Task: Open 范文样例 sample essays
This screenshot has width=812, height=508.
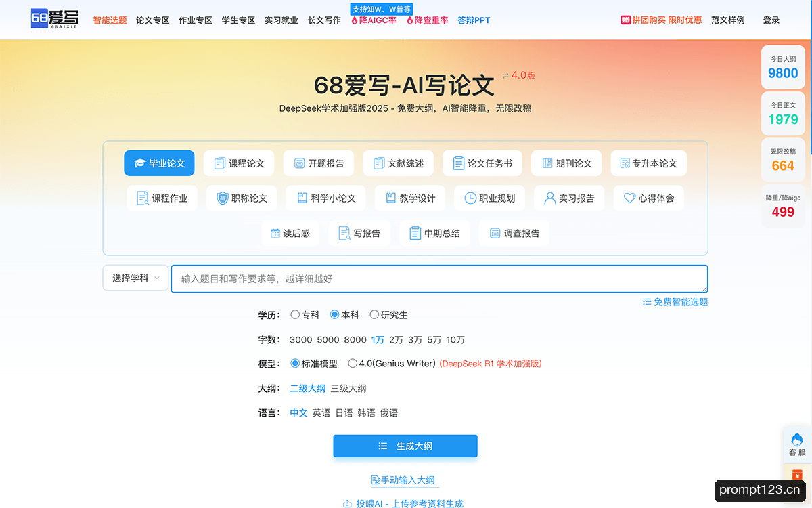Action: point(728,20)
